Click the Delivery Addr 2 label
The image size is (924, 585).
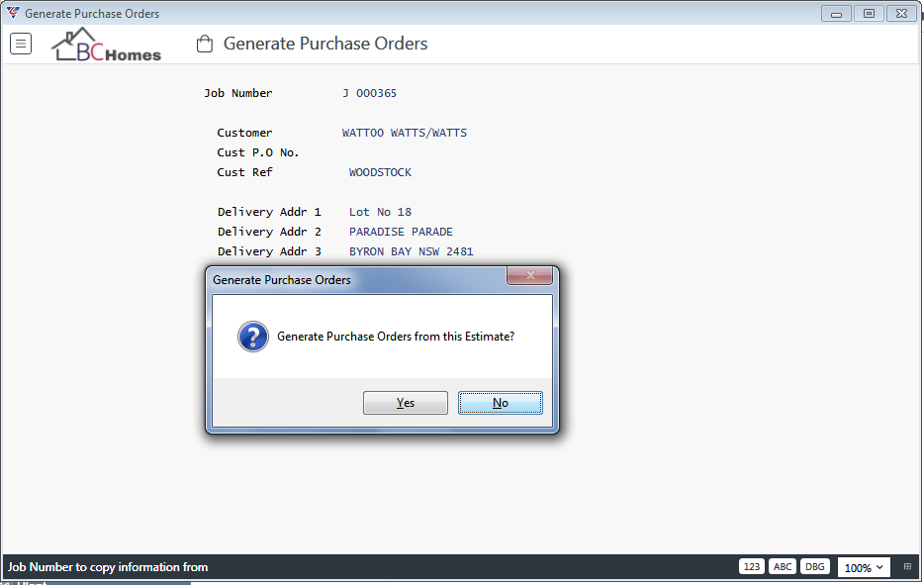click(269, 232)
